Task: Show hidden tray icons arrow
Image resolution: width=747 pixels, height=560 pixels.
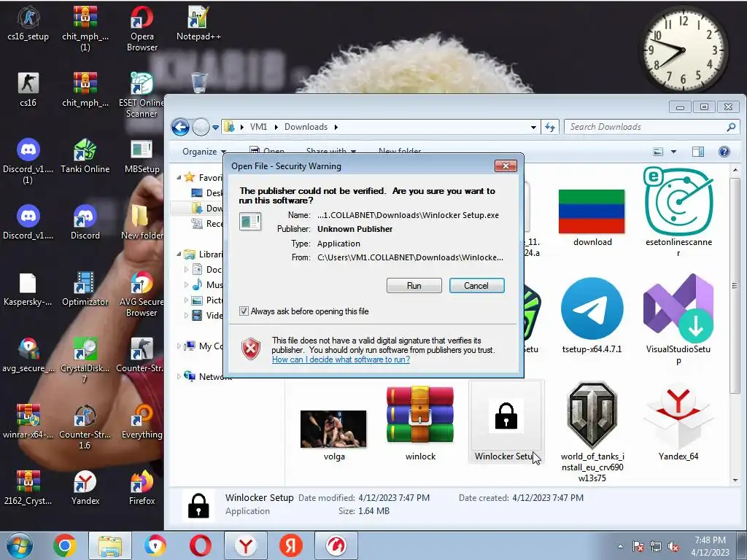Action: tap(620, 547)
